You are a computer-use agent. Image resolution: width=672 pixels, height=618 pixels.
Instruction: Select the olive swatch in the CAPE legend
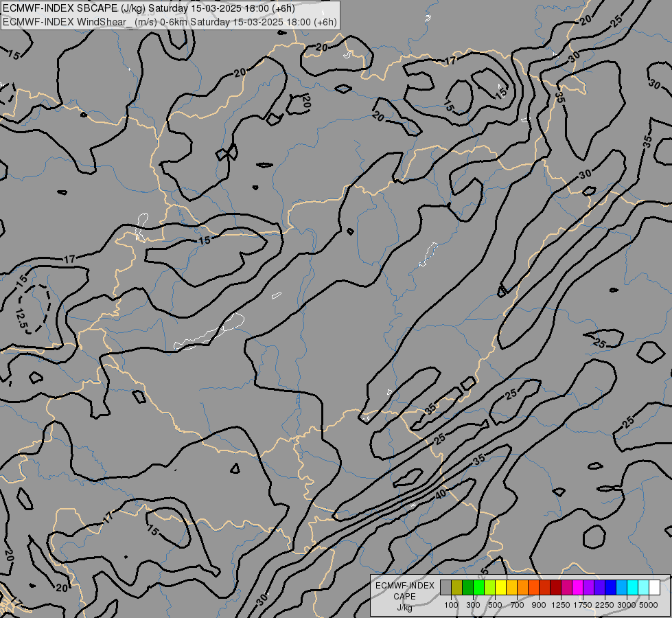457,587
